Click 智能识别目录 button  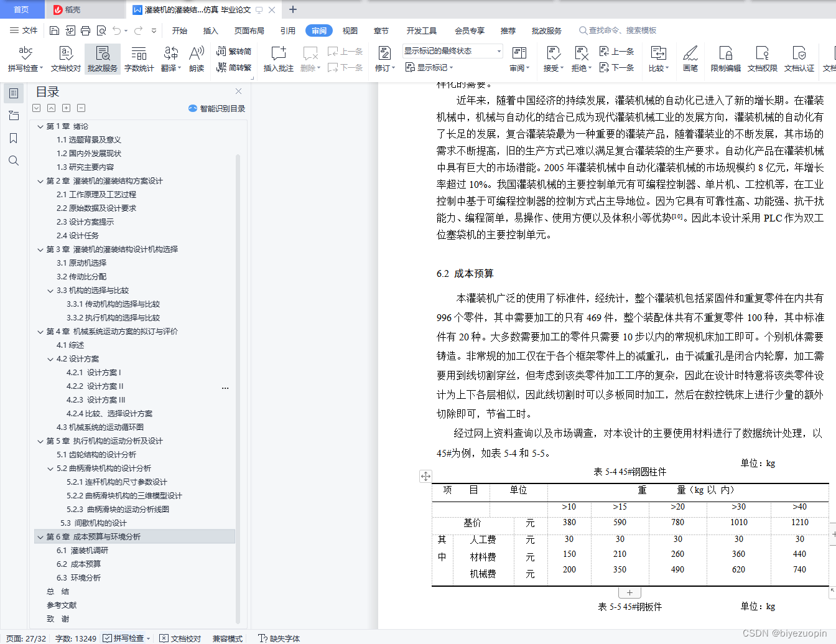point(217,108)
